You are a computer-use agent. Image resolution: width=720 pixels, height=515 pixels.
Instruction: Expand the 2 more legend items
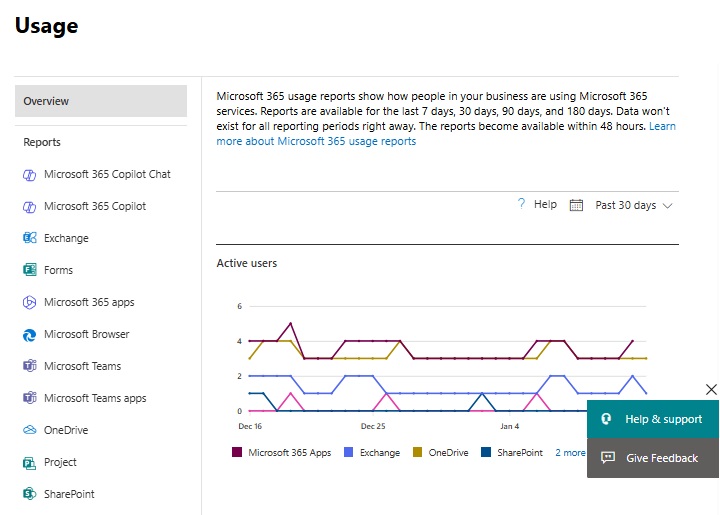(x=570, y=453)
